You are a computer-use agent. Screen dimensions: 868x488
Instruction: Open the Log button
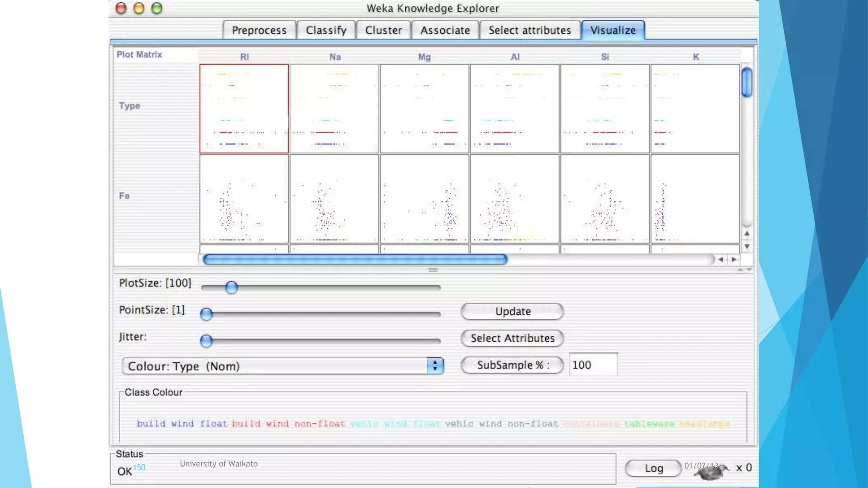[x=653, y=468]
